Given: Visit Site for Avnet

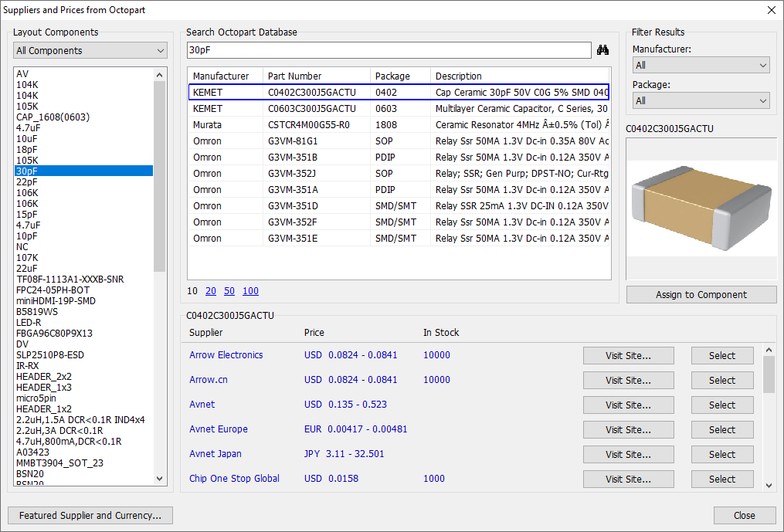Looking at the screenshot, I should (x=629, y=405).
